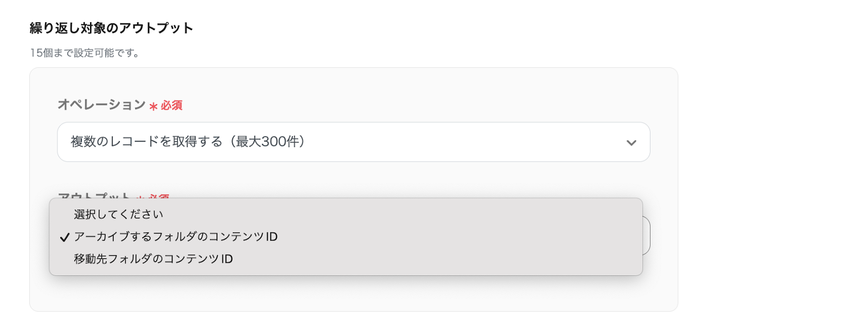The image size is (868, 335).
Task: Click the ID suffix of the archive folder option
Action: (x=271, y=237)
